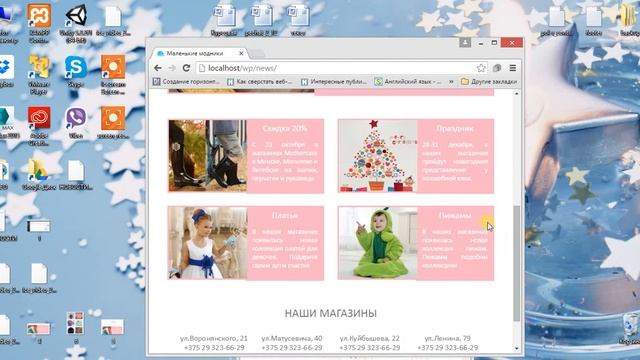Screen dimensions: 640x360
Task: Click the phone number under ул.Воронянского
Action: point(214,348)
